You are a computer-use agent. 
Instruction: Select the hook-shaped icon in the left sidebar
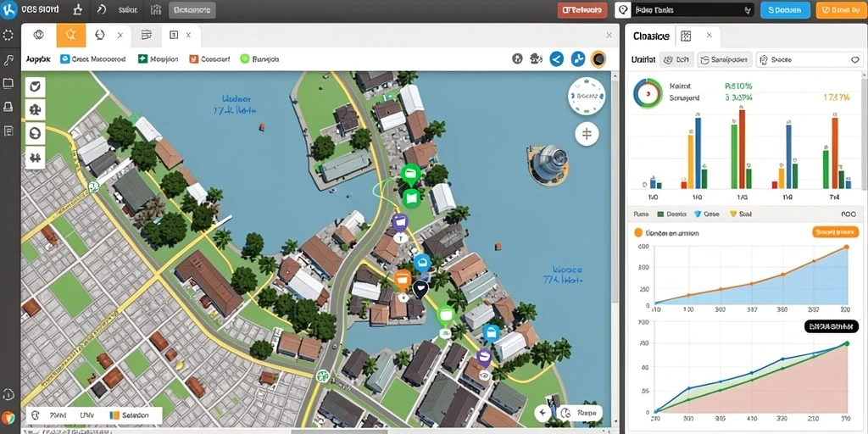[8, 60]
